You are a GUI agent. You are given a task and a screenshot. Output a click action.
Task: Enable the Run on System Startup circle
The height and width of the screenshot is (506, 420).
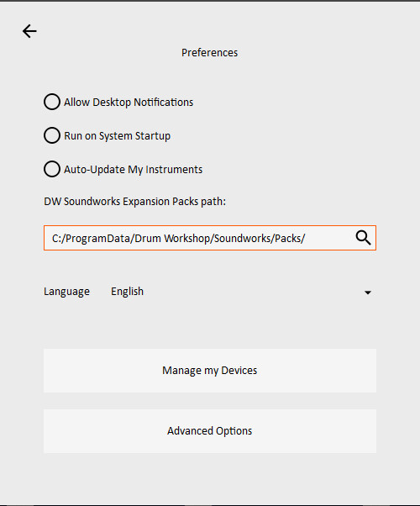pyautogui.click(x=52, y=135)
